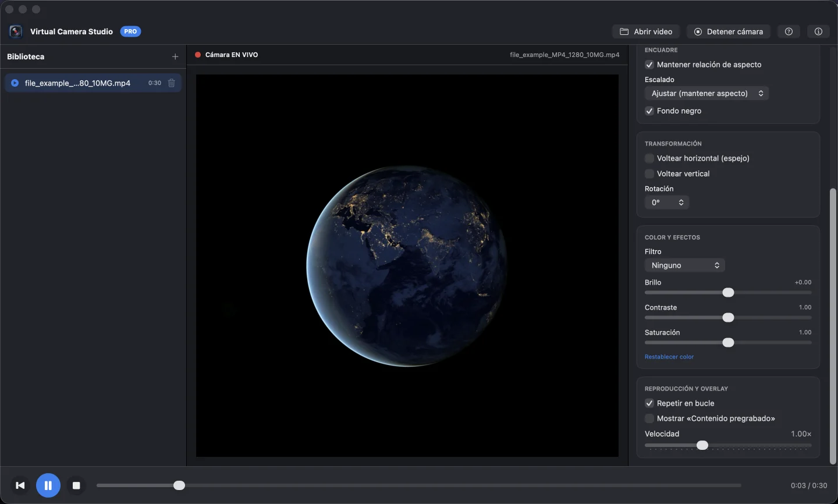Disable the Fondo negro checkbox
The width and height of the screenshot is (838, 504).
(x=649, y=111)
